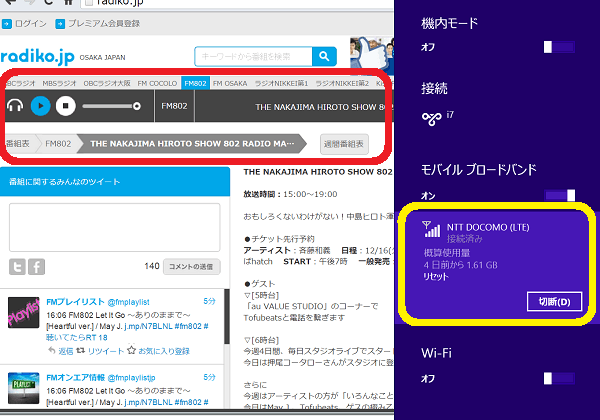
Task: Click the FM802 label in player bar
Action: (174, 106)
